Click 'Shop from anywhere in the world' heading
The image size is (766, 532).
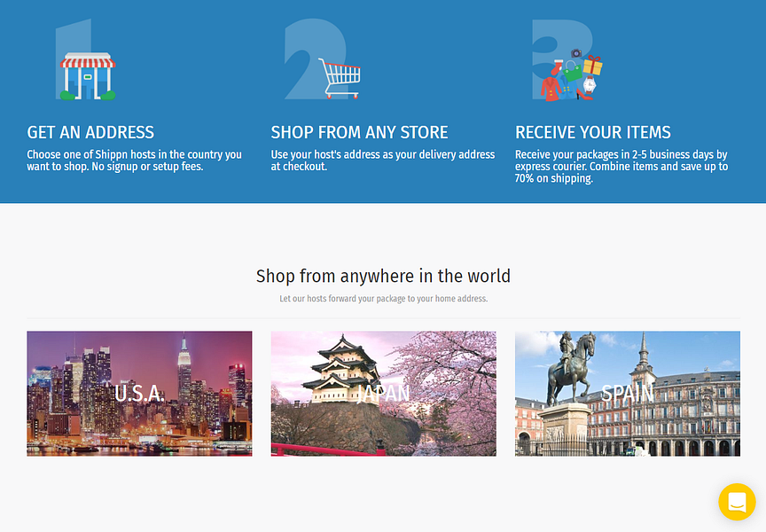coord(383,276)
